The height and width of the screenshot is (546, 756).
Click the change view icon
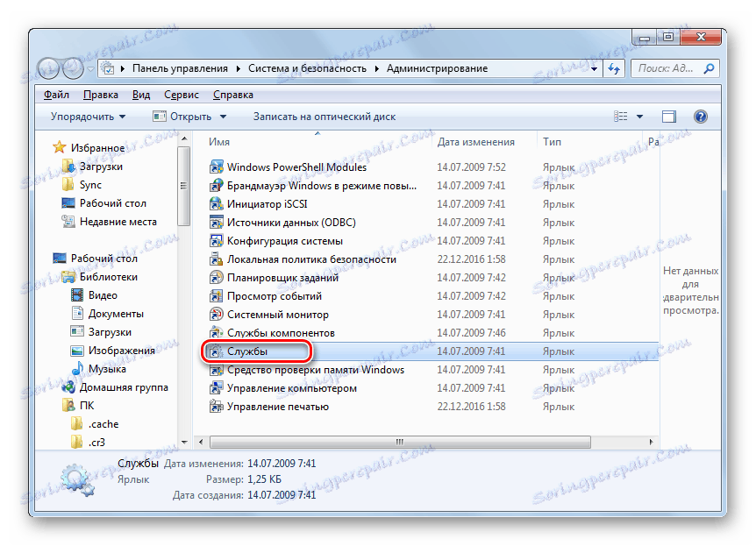pos(621,117)
